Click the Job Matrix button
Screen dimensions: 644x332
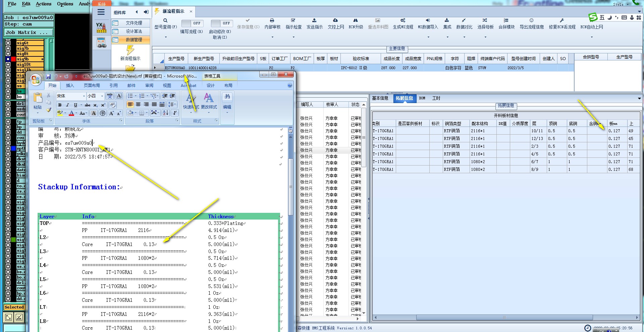pos(29,32)
